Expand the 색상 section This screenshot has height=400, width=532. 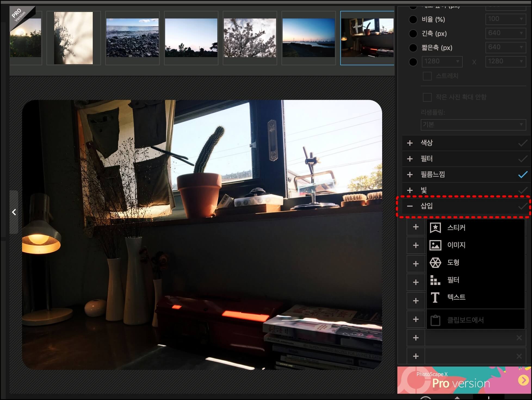pos(410,143)
